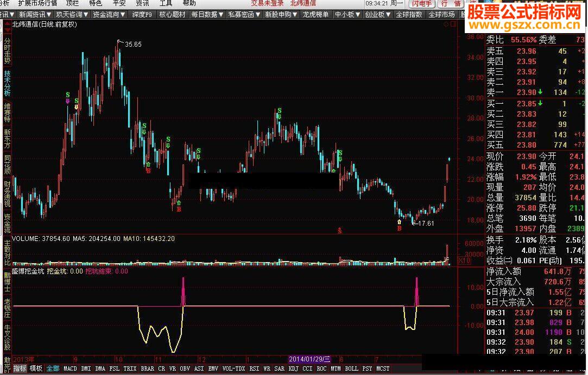Expand the 新股申购 dropdown
Viewport: 588px width, 375px height.
[281, 15]
